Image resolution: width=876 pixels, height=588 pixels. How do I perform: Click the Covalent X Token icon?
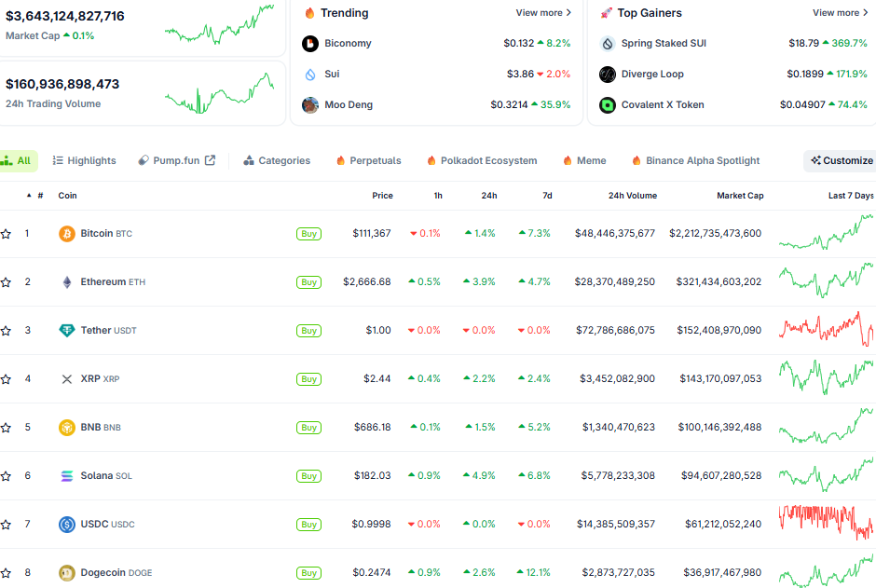(x=608, y=105)
